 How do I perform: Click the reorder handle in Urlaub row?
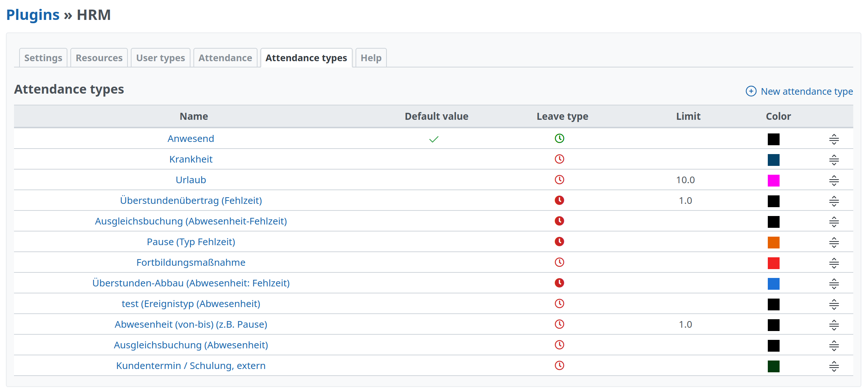[834, 181]
